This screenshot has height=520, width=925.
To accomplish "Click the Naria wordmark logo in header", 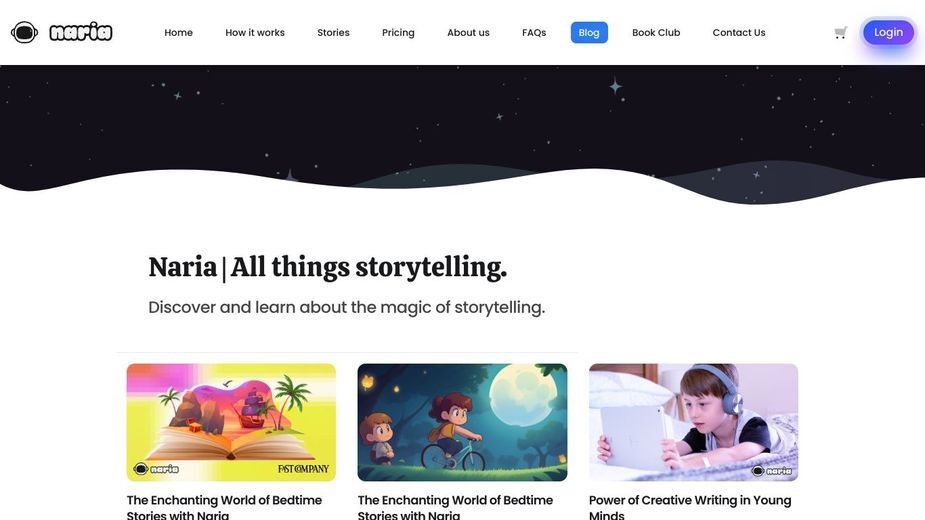I will click(x=81, y=32).
